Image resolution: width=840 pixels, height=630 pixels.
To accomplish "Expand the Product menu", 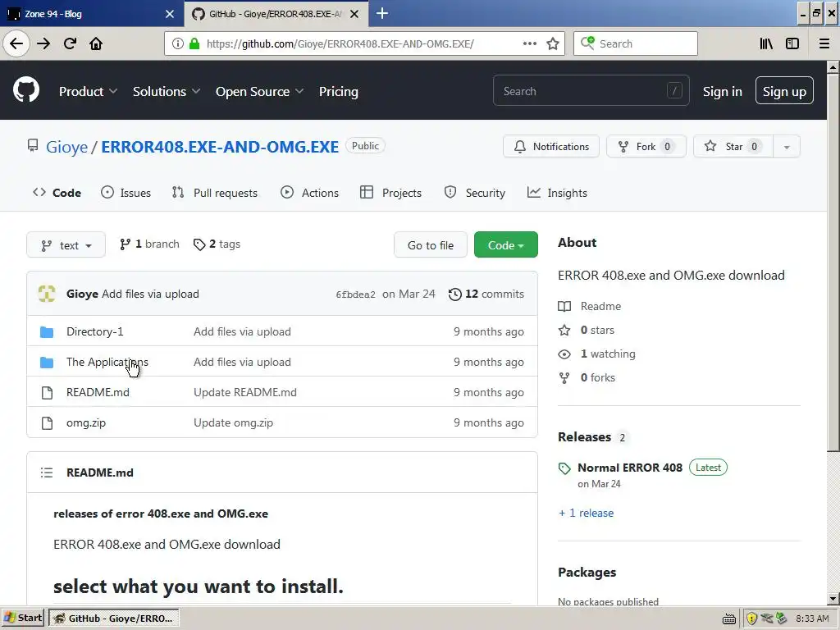I will [x=88, y=92].
